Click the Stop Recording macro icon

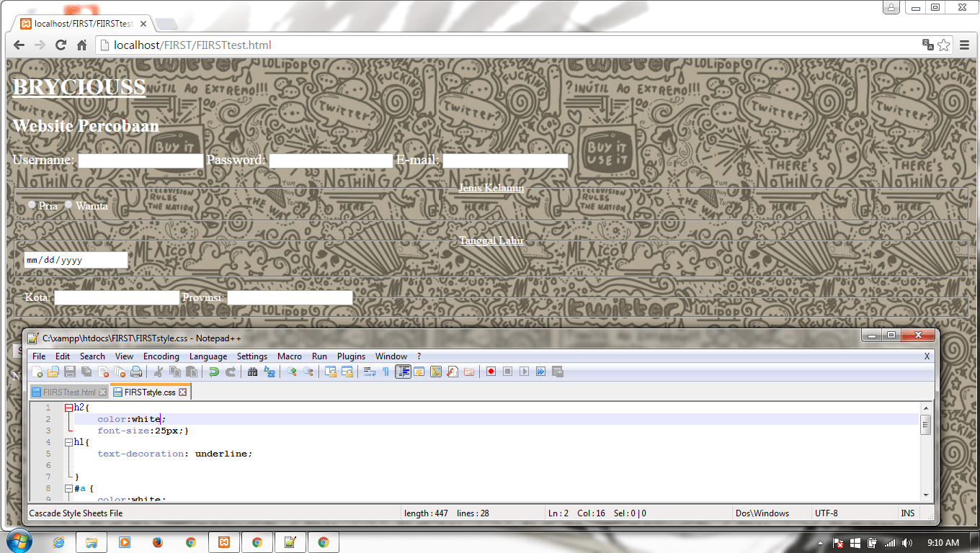tap(507, 372)
